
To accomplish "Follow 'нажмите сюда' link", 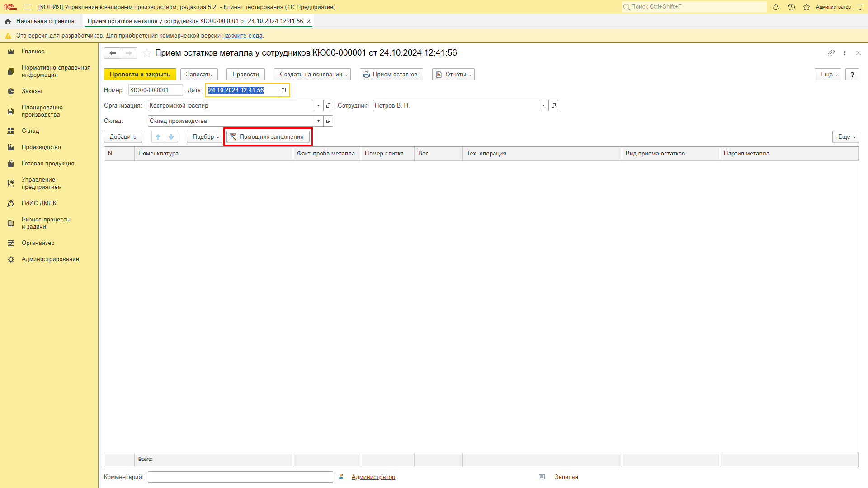I will pos(242,36).
